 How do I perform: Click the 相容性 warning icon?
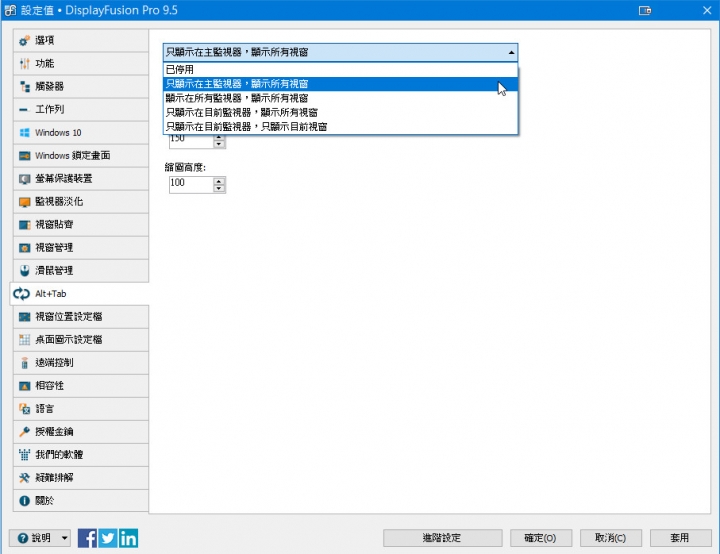click(x=24, y=386)
